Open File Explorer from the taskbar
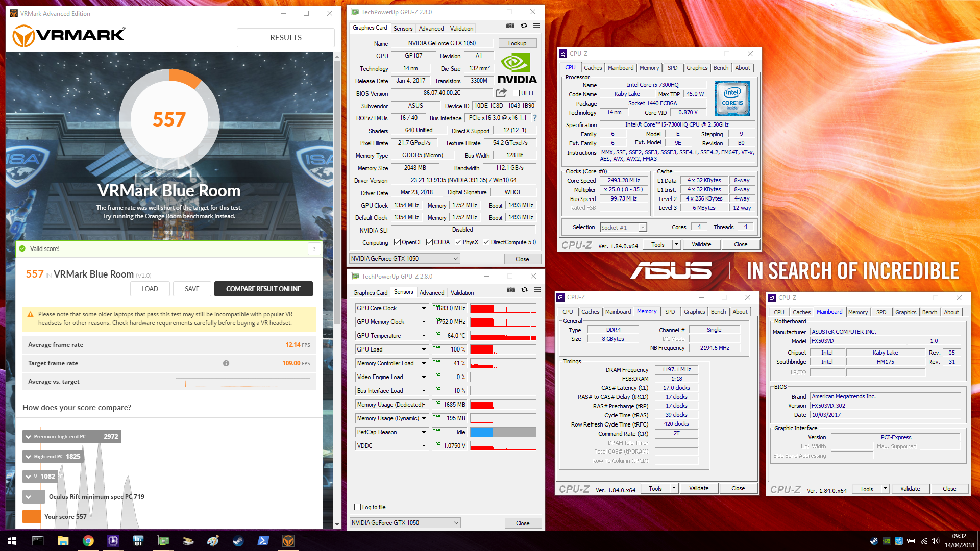Viewport: 980px width, 551px height. (x=63, y=541)
